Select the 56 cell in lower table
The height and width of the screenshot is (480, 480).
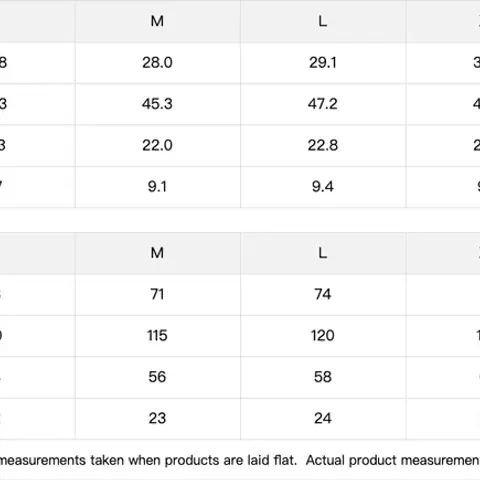click(x=157, y=377)
